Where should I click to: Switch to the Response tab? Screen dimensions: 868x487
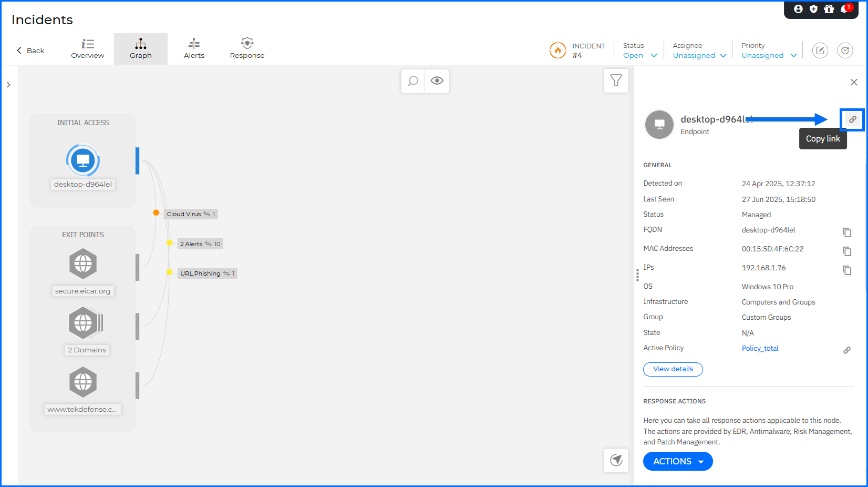click(x=247, y=49)
